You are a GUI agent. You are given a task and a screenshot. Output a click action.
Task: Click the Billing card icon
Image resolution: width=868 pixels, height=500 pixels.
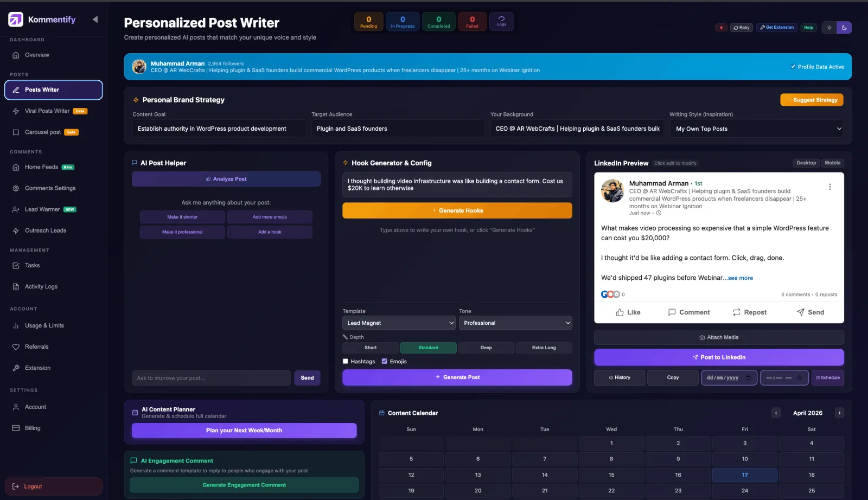tap(16, 428)
